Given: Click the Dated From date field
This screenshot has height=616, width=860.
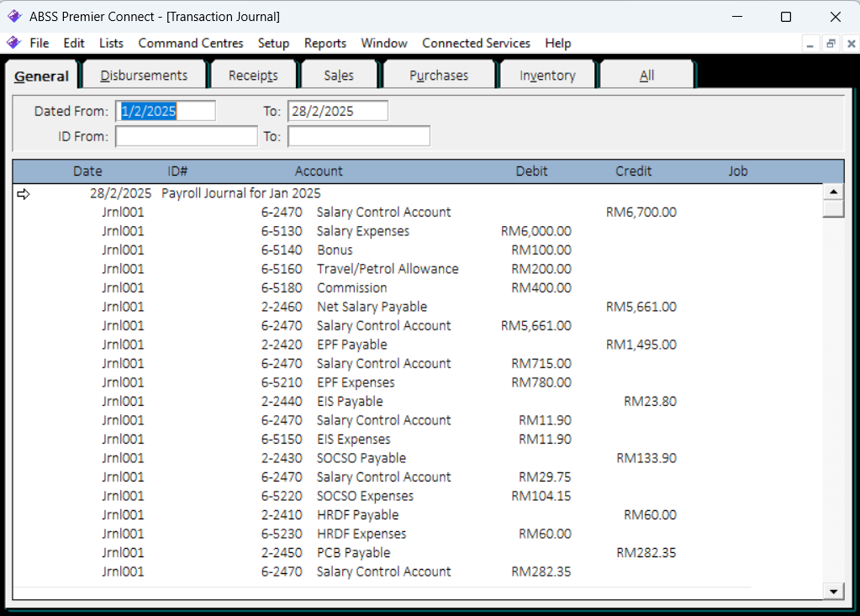Looking at the screenshot, I should pos(166,111).
